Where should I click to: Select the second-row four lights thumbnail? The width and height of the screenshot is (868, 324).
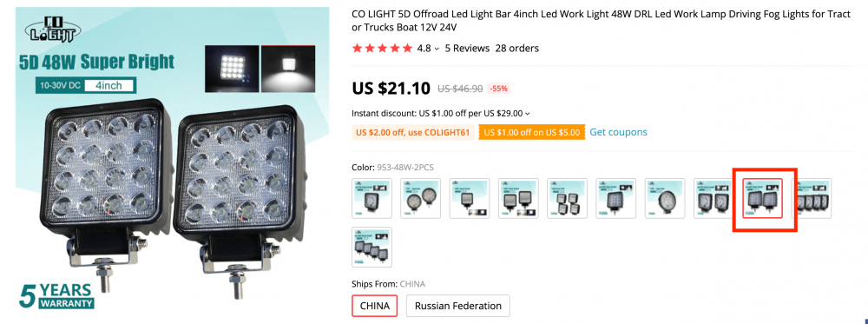pos(372,247)
